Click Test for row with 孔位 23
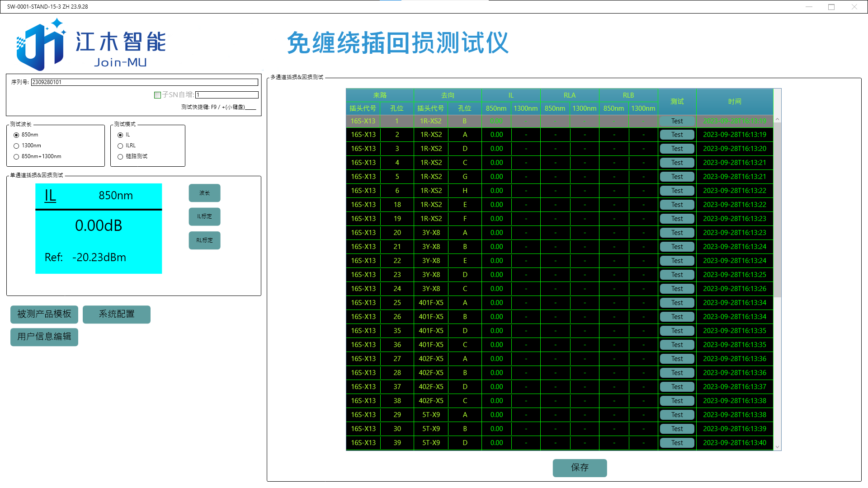Image resolution: width=868 pixels, height=488 pixels. 677,275
